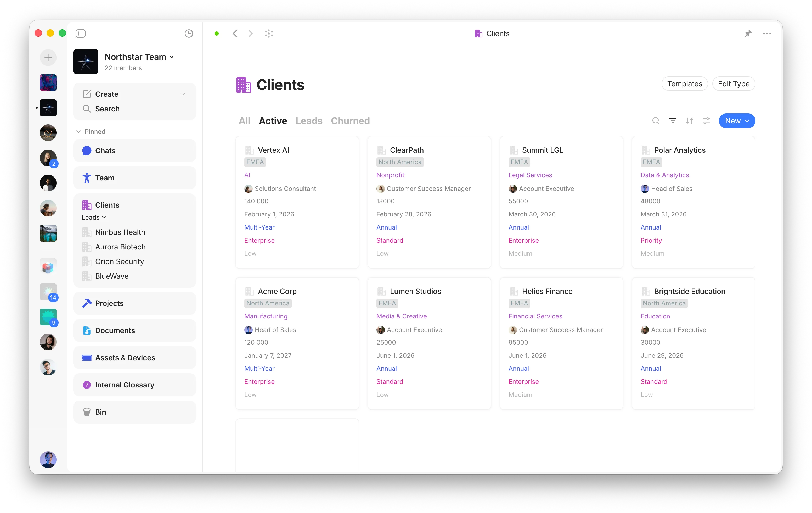Click the Media & Creative tag

pyautogui.click(x=401, y=316)
